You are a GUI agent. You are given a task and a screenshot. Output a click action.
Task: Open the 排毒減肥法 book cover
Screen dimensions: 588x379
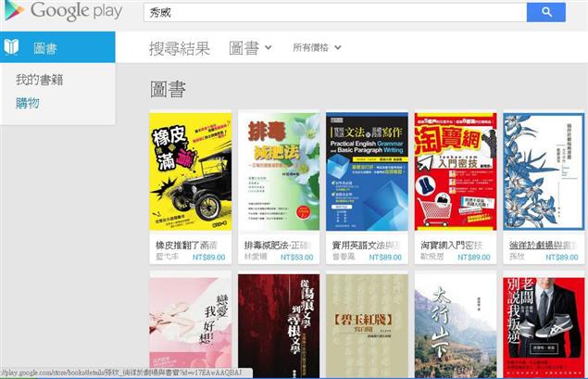pyautogui.click(x=279, y=171)
